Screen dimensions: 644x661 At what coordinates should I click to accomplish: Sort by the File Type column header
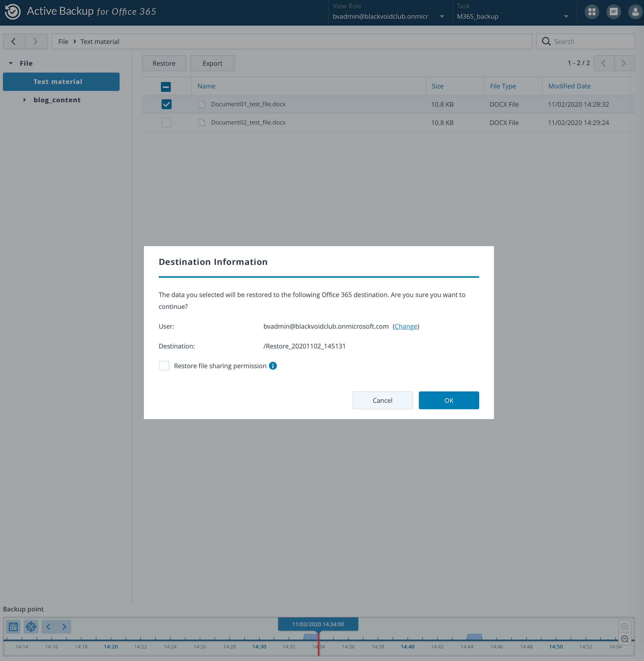pos(503,86)
